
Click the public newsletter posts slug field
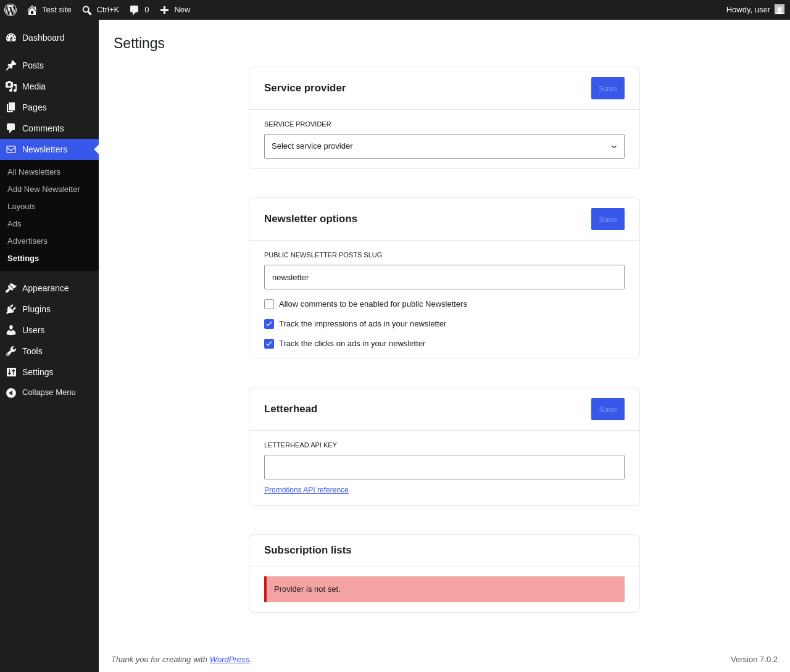444,277
